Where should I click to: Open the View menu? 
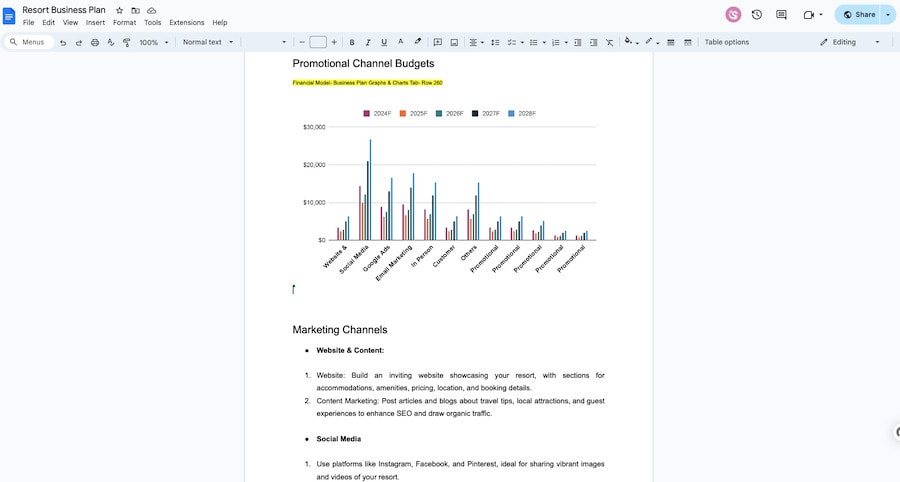click(70, 23)
